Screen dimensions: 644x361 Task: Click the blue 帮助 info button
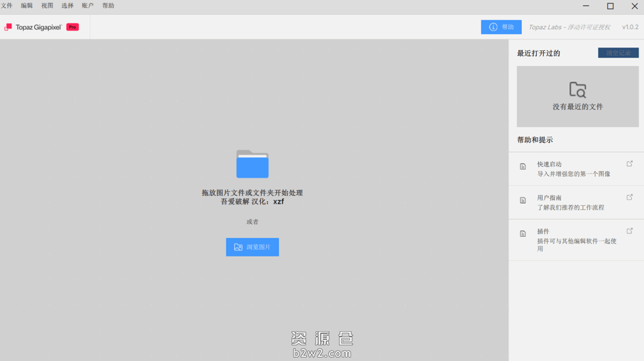click(x=501, y=27)
